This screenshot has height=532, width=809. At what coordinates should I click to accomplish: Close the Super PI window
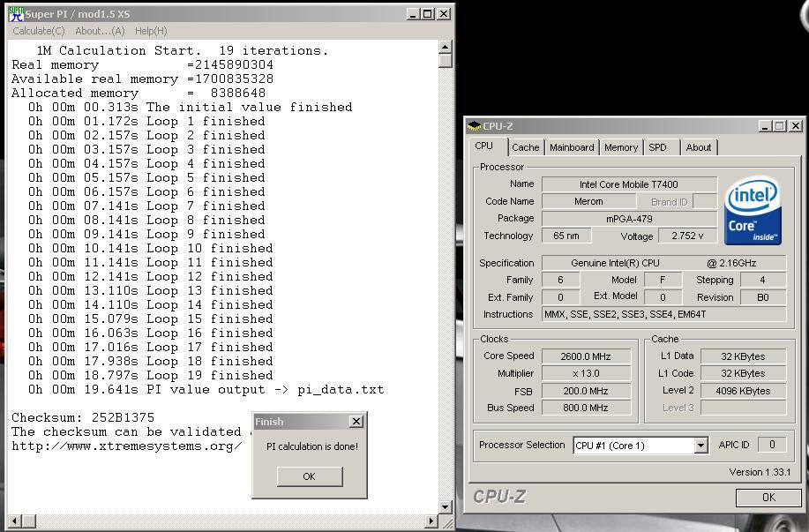[444, 14]
